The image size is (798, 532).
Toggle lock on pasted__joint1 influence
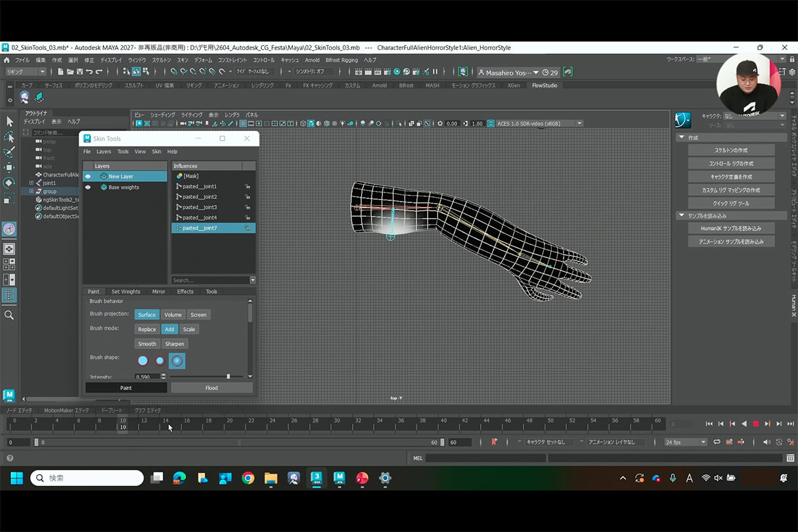(x=248, y=187)
